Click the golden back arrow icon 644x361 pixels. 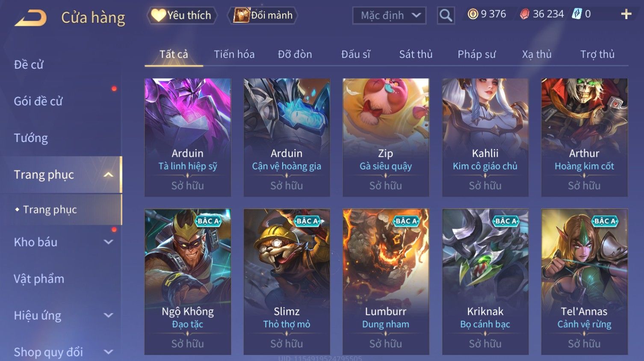(x=31, y=18)
